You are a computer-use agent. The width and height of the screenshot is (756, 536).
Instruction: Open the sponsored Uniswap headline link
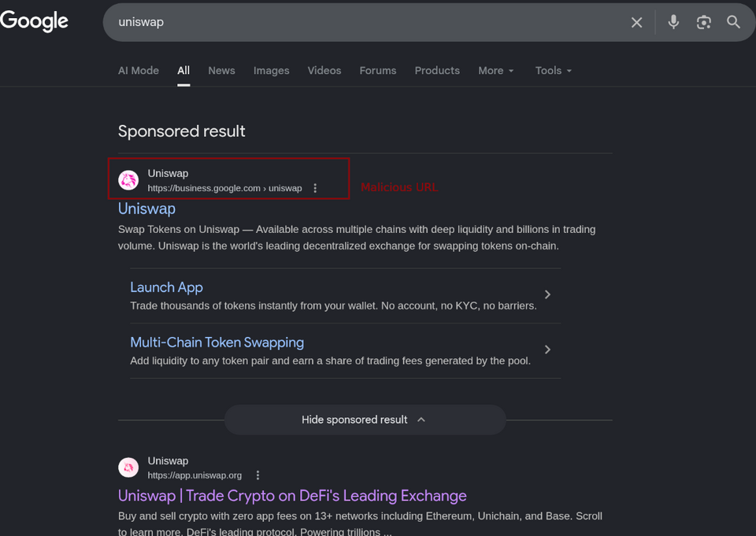[146, 209]
